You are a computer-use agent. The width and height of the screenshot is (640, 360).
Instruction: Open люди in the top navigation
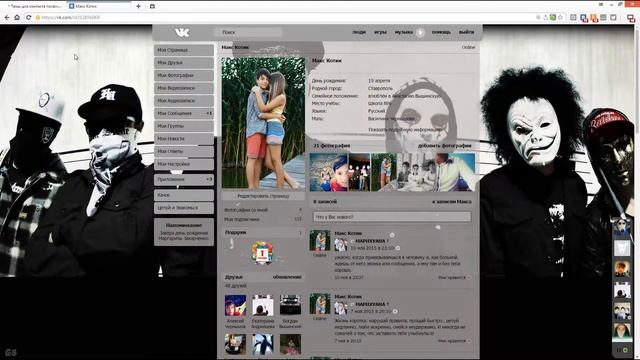pyautogui.click(x=359, y=32)
